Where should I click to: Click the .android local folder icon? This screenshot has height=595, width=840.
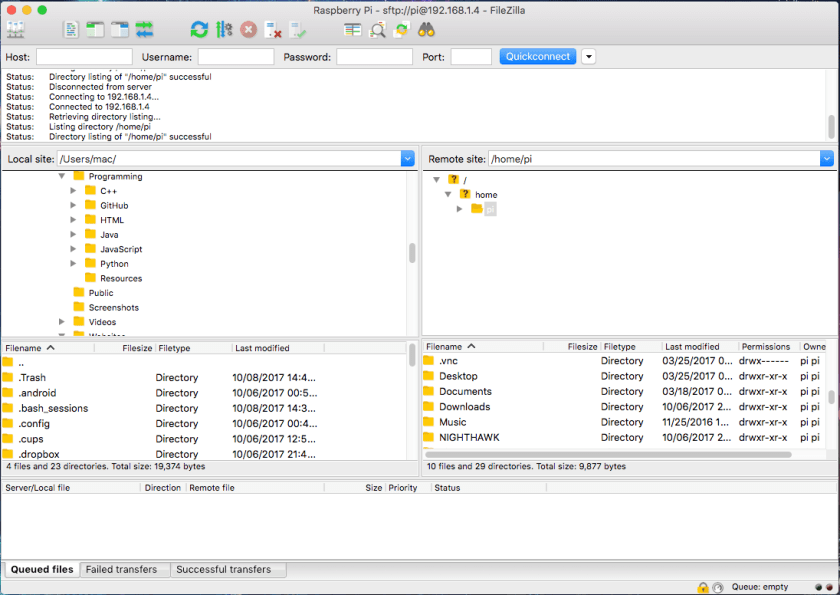coord(8,393)
